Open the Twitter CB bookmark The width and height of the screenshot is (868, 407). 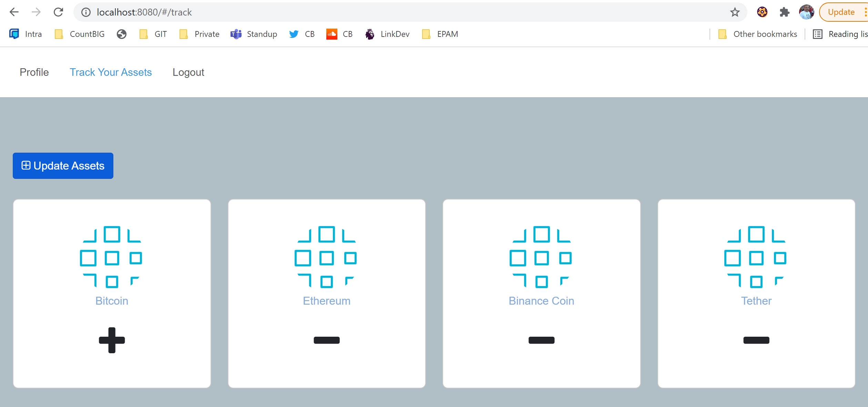(x=302, y=34)
